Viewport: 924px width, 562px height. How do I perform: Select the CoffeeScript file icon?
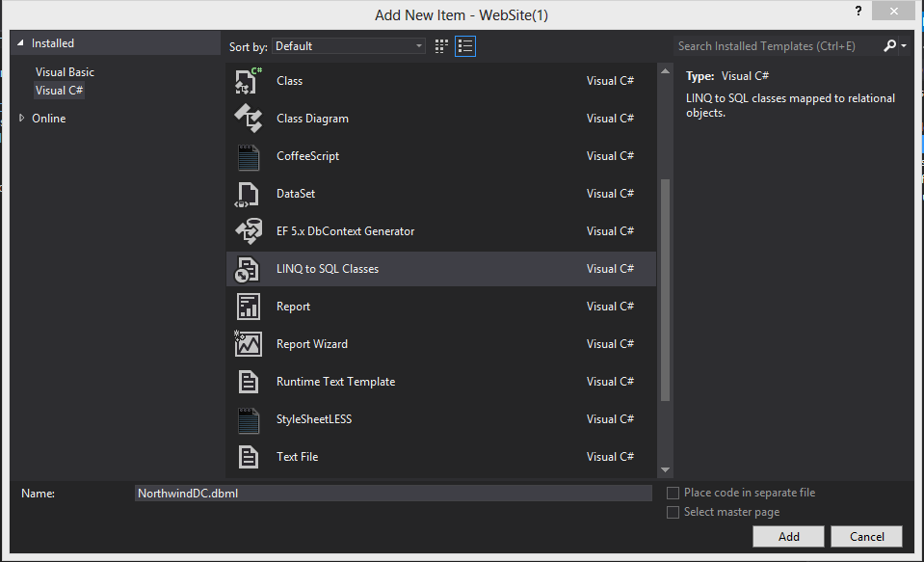[248, 156]
